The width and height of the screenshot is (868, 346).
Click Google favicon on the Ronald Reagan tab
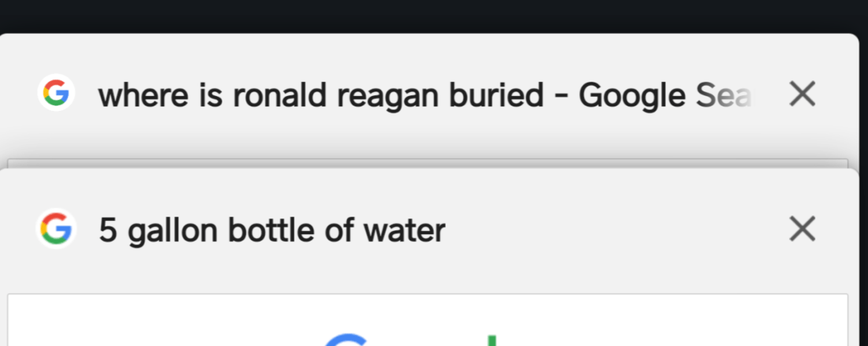pos(56,95)
